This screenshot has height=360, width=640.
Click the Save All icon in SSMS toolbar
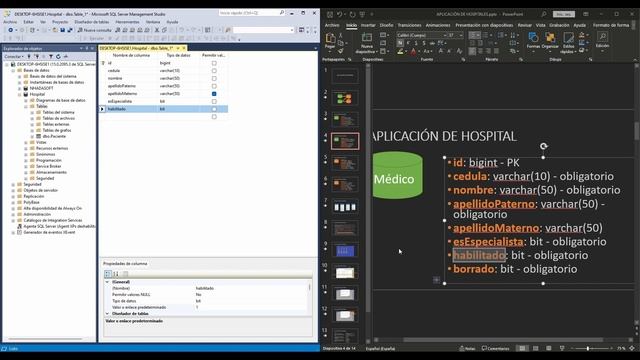pos(69,30)
